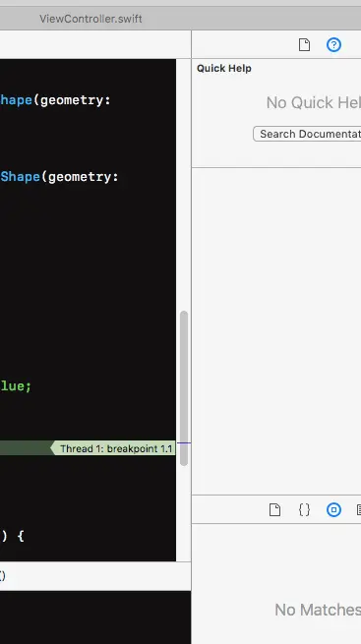Screen dimensions: 361x644
Task: Click the editor vertical scrollbar thumb
Action: [184, 388]
